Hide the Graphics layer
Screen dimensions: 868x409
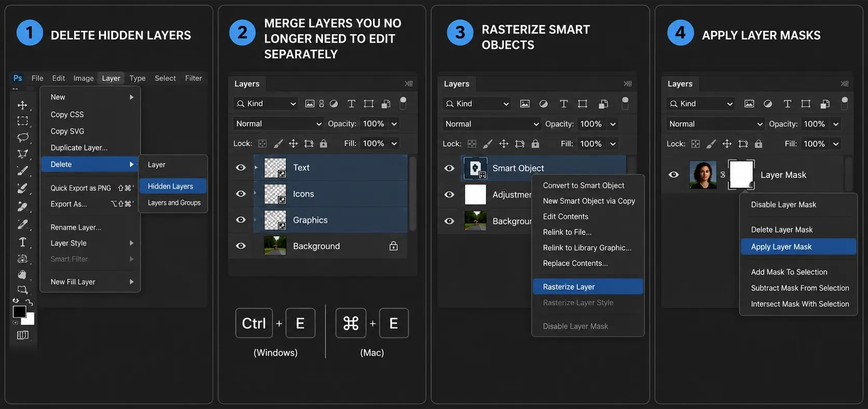[x=241, y=220]
